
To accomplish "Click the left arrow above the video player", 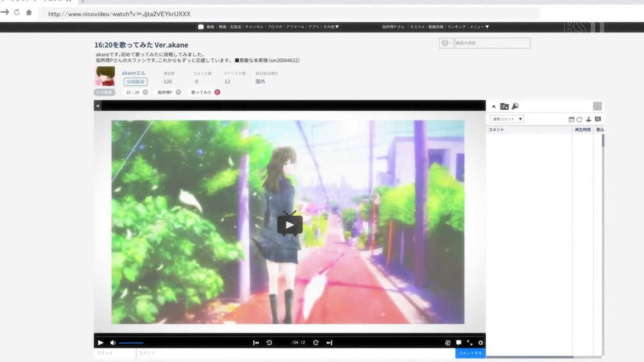I will 98,106.
